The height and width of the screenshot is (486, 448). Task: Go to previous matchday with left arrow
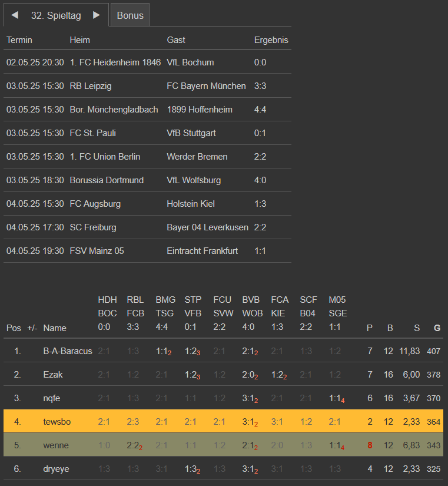tap(15, 15)
